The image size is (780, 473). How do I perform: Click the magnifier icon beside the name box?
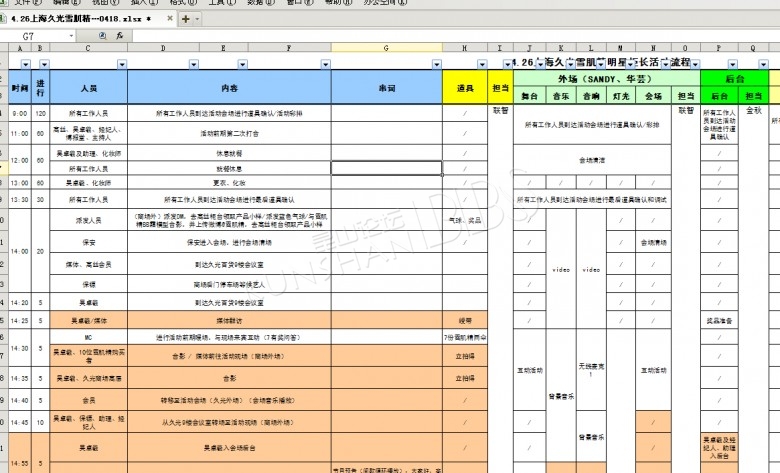pos(102,36)
